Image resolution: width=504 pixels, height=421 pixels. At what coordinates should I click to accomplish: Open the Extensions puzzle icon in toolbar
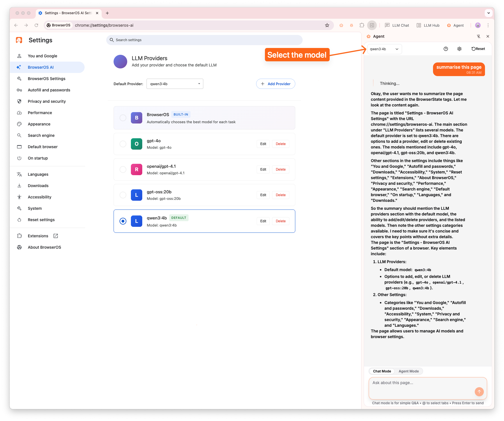[x=362, y=25]
